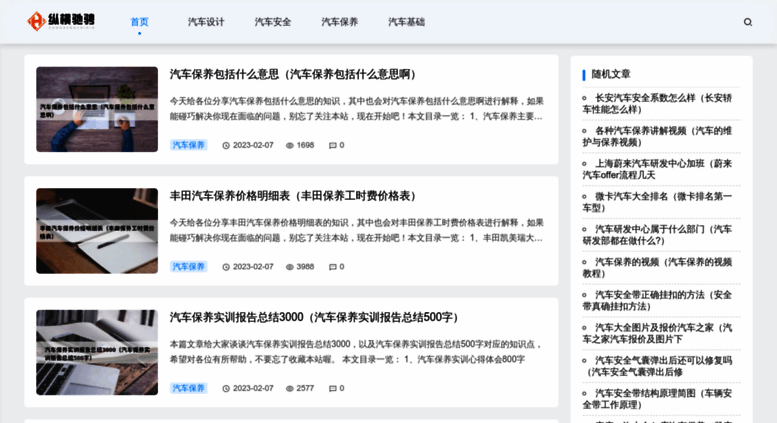The image size is (777, 423).
Task: Open article 汽车保养包括什么意思 title
Action: point(293,74)
